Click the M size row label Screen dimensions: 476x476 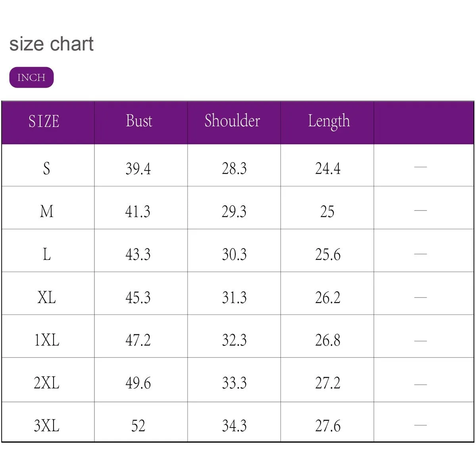coord(46,211)
